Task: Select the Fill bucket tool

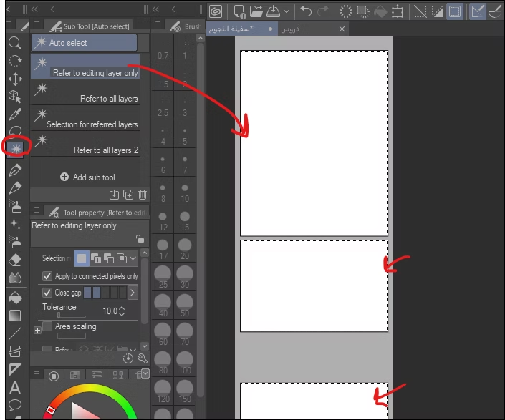Action: click(x=15, y=298)
